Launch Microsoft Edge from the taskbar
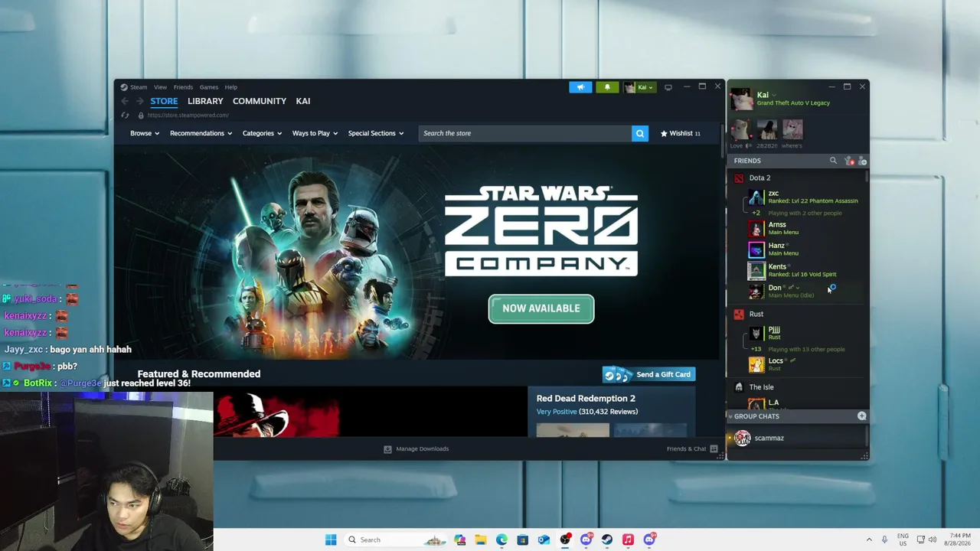 [x=501, y=540]
